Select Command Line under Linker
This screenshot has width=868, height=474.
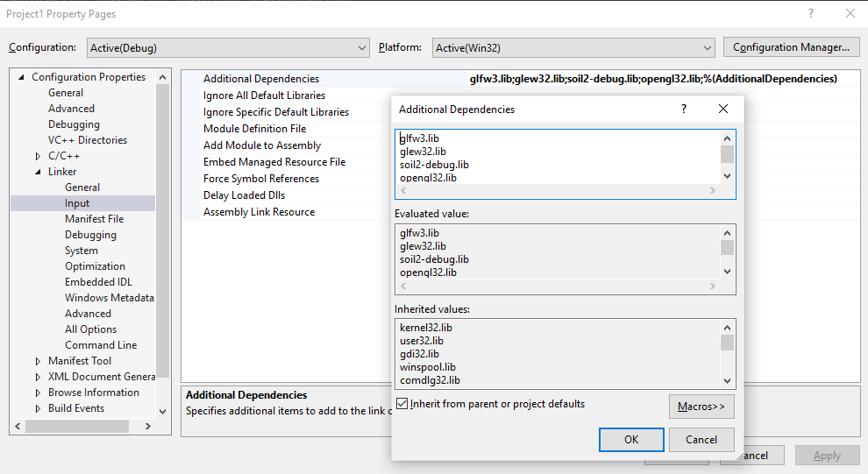[x=101, y=345]
